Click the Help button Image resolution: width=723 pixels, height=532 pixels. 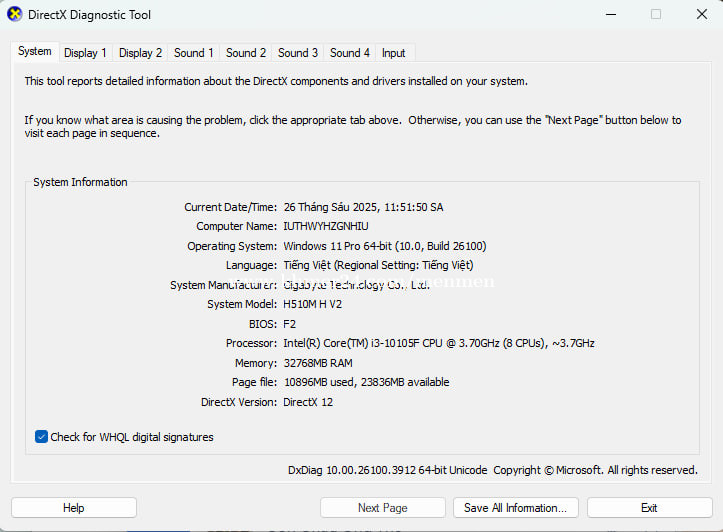pos(74,508)
